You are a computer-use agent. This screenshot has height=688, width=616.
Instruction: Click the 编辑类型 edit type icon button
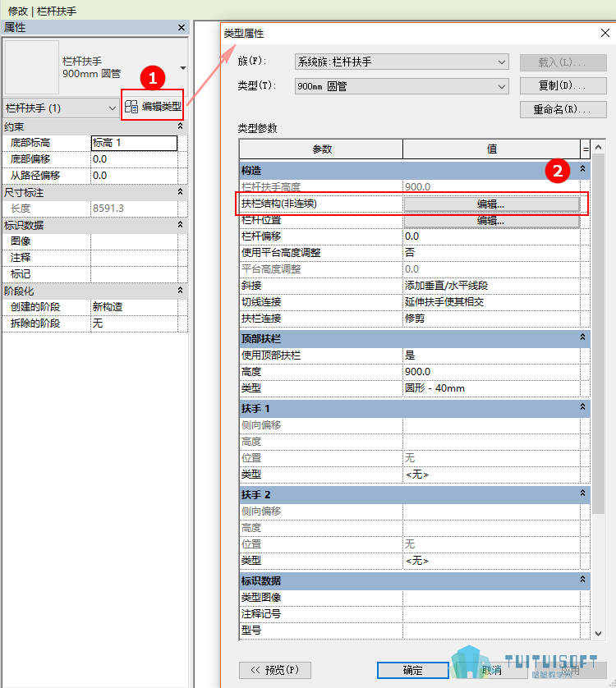coord(152,106)
